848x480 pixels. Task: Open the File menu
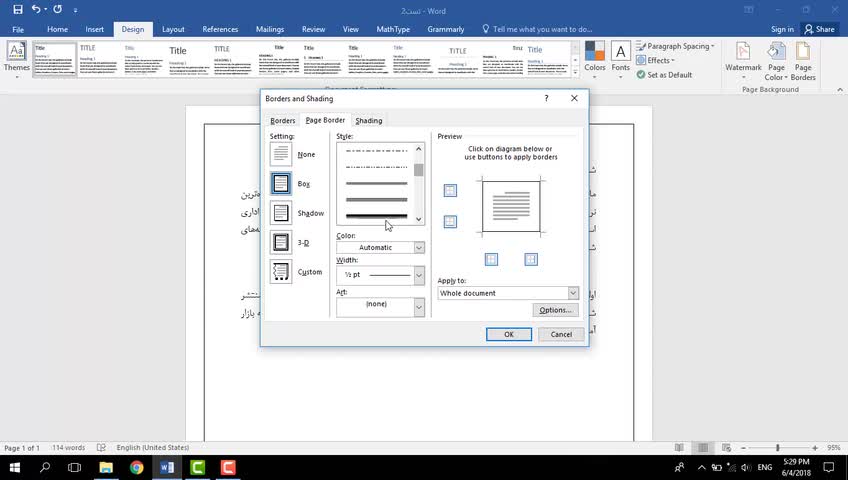click(x=18, y=29)
